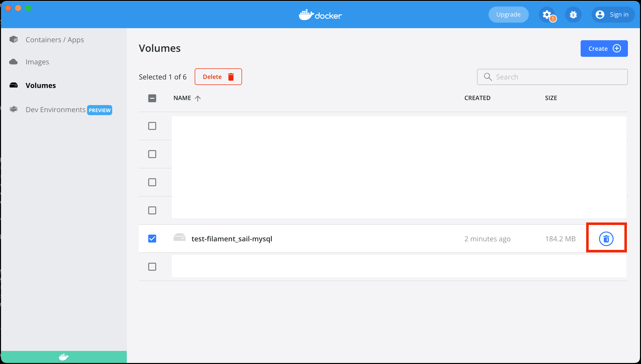
Task: Click the account avatar icon
Action: pos(600,15)
